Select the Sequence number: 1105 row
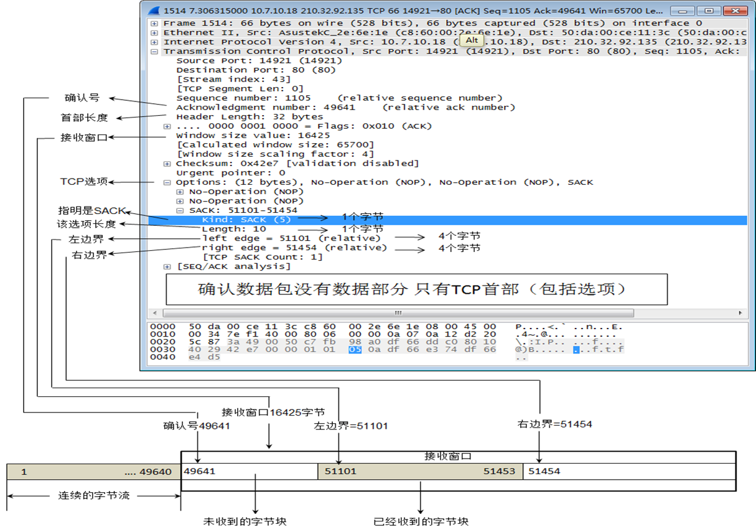The height and width of the screenshot is (532, 756). 339,98
